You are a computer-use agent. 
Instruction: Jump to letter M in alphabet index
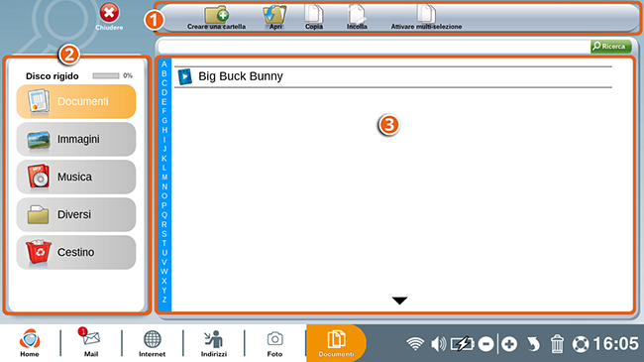164,178
